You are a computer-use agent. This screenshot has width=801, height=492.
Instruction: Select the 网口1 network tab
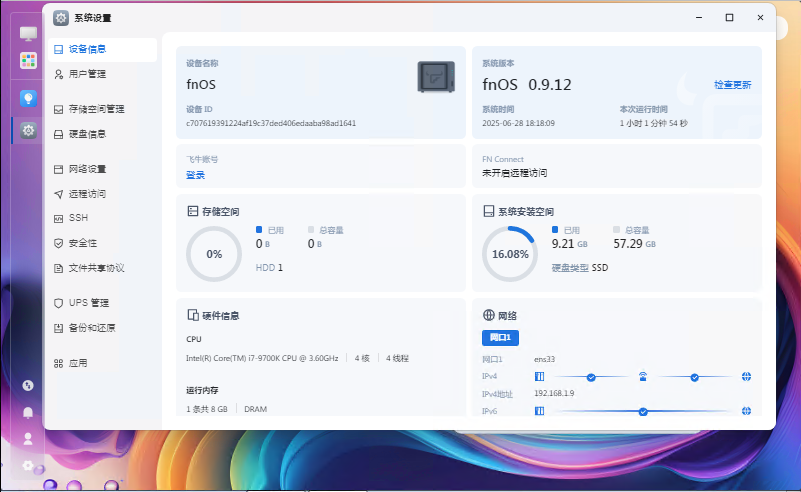pyautogui.click(x=500, y=338)
